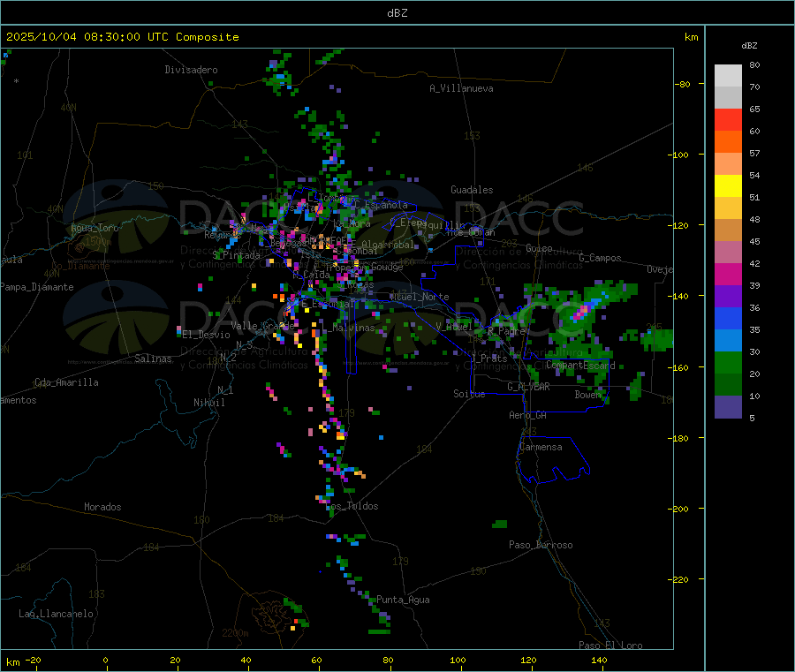
Task: Select the Valle_Grande label
Action: [262, 326]
